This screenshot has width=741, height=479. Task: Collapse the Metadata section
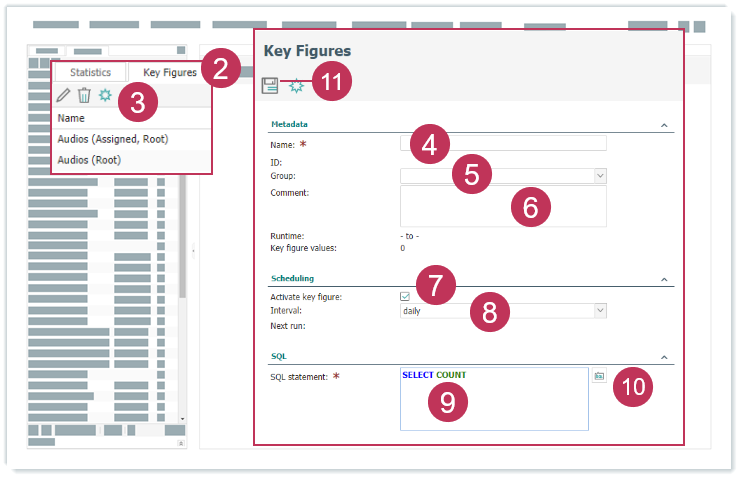(x=664, y=125)
